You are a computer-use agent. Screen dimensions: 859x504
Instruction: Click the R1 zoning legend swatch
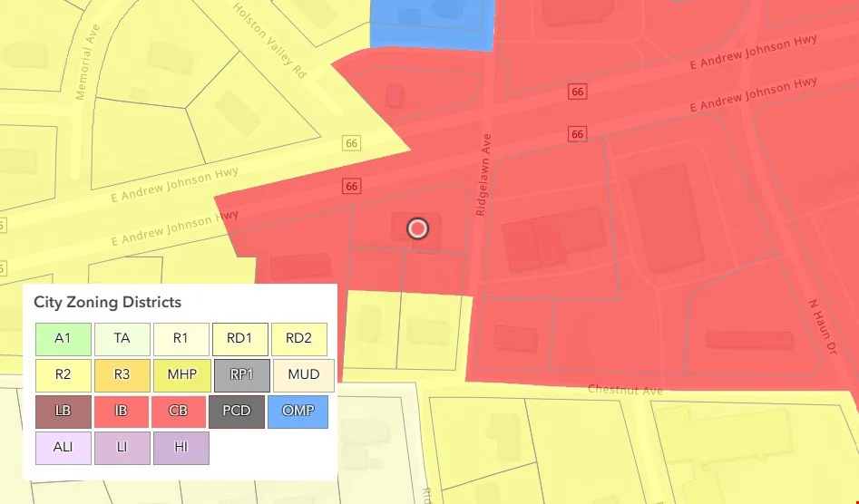click(x=181, y=339)
